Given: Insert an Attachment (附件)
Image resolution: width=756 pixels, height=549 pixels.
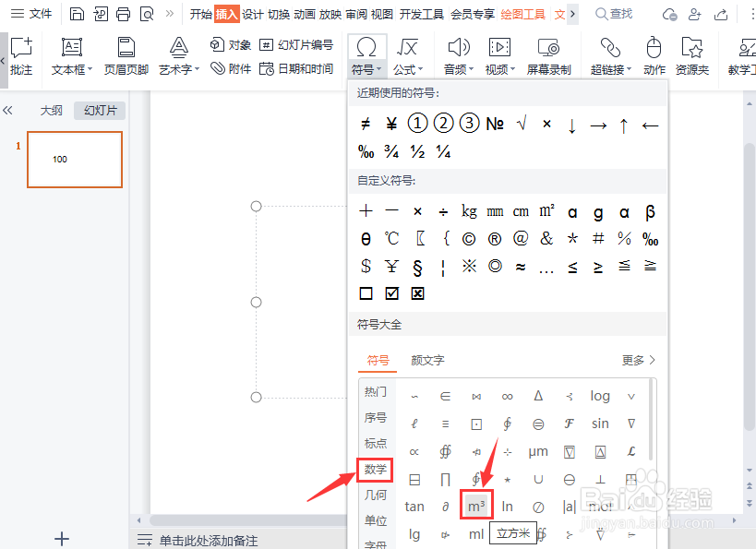Looking at the screenshot, I should [231, 68].
